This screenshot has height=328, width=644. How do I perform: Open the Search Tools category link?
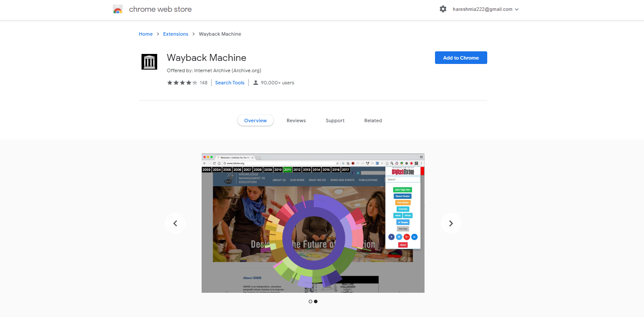(230, 83)
